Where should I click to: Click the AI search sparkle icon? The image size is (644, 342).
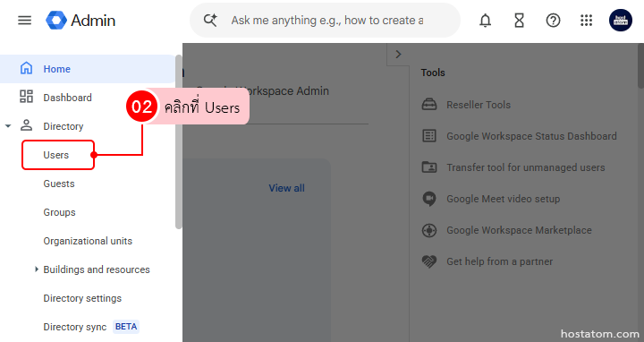[x=210, y=20]
